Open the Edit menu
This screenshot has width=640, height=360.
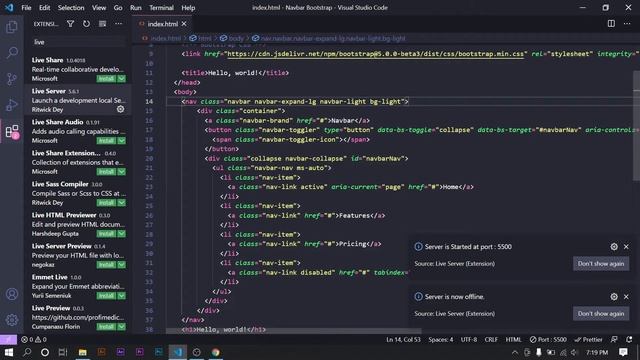click(x=44, y=8)
